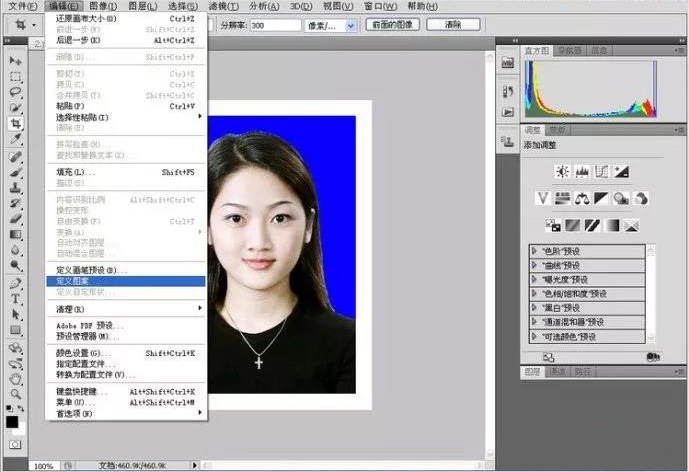Screen dimensions: 689x472
Task: Add a Levels adjustment from the panel
Action: (582, 172)
